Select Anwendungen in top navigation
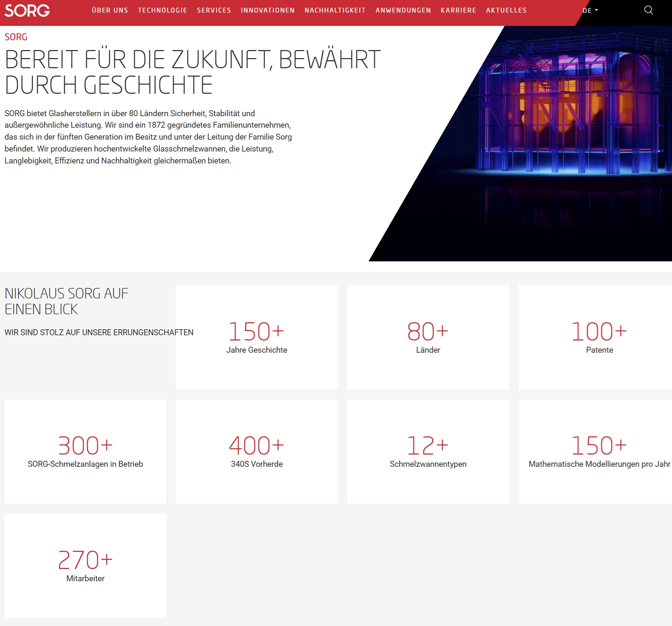672x626 pixels. click(403, 10)
